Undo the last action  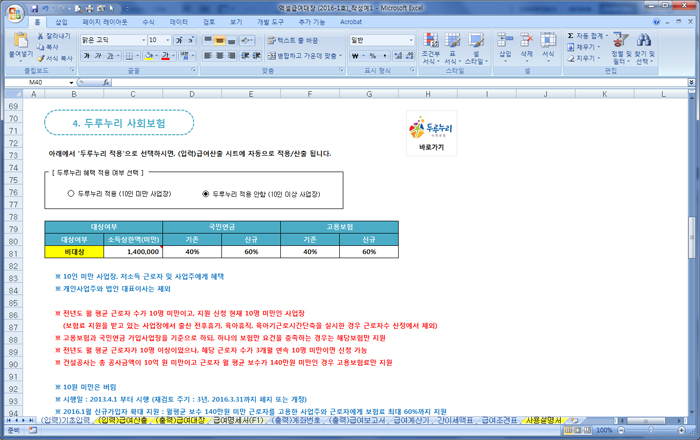point(45,8)
